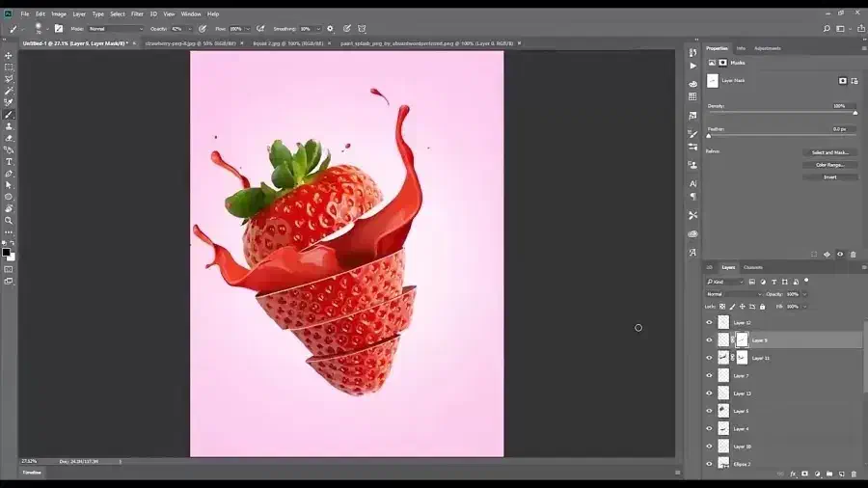Select the Rectangular Marquee tool
The height and width of the screenshot is (488, 868).
9,68
